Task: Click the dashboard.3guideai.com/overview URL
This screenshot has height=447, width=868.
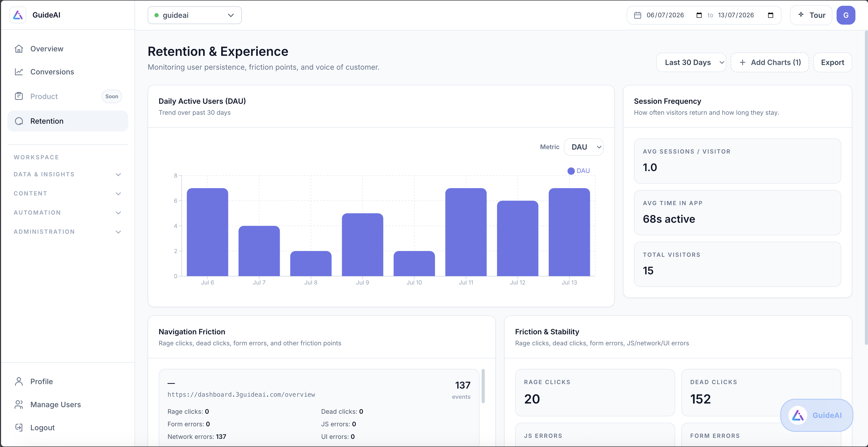Action: tap(241, 395)
